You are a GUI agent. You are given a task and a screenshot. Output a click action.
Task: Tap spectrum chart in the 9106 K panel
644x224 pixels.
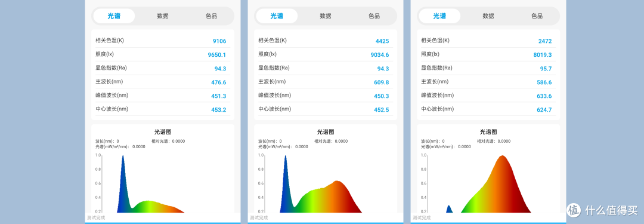(163, 183)
